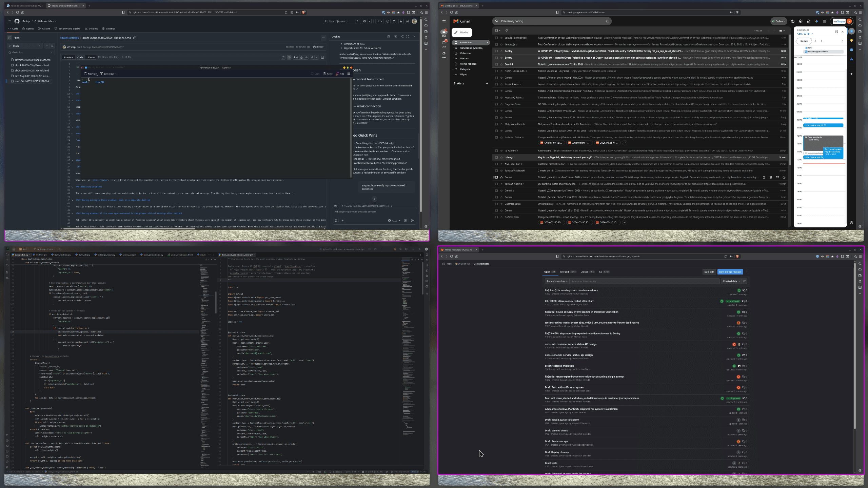Viewport: 868px width, 488px height.
Task: Expand the Kategorie section in Gmail sidebar
Action: pos(453,69)
